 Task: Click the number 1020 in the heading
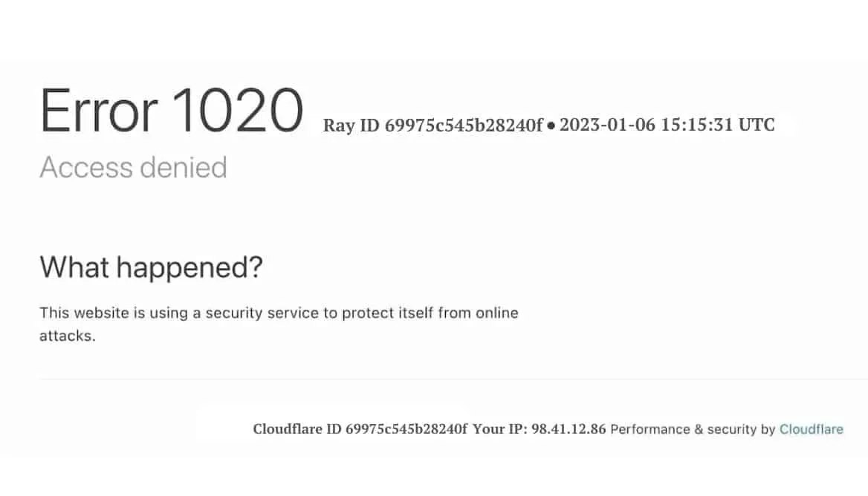[x=238, y=111]
